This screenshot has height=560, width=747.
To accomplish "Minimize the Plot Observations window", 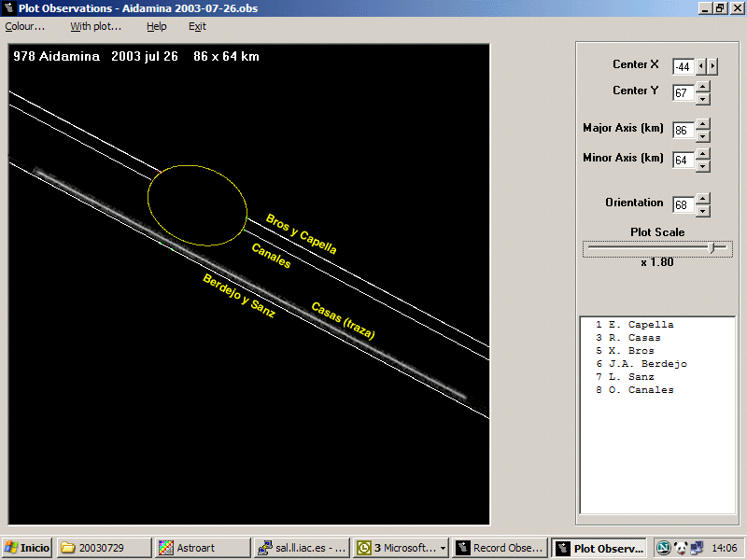I will click(706, 8).
